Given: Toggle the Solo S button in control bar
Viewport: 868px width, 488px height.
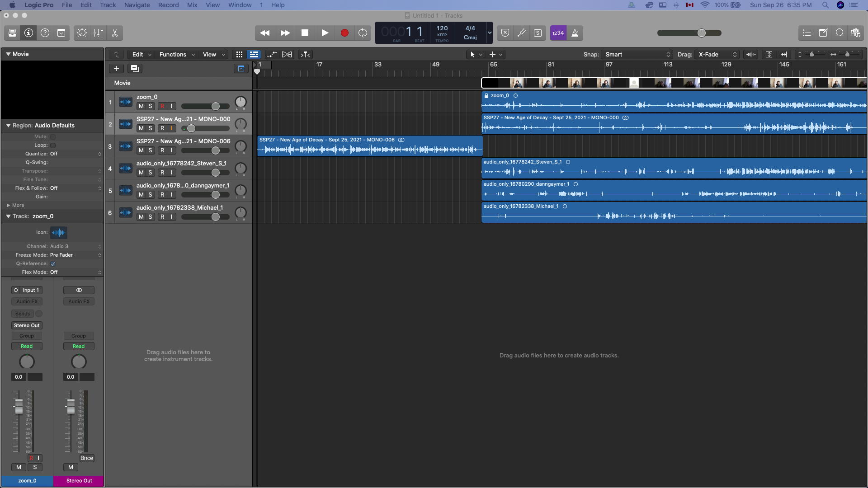Looking at the screenshot, I should pos(538,33).
